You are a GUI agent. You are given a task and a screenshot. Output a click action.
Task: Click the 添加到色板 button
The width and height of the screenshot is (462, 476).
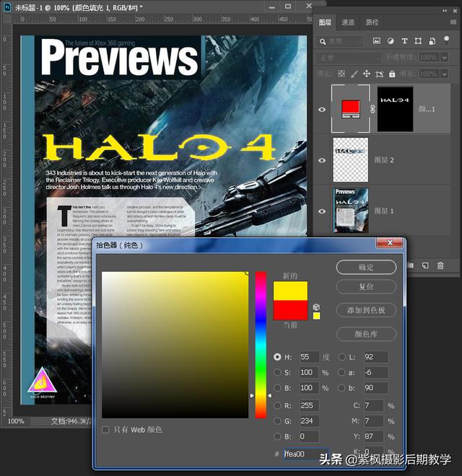[x=366, y=310]
